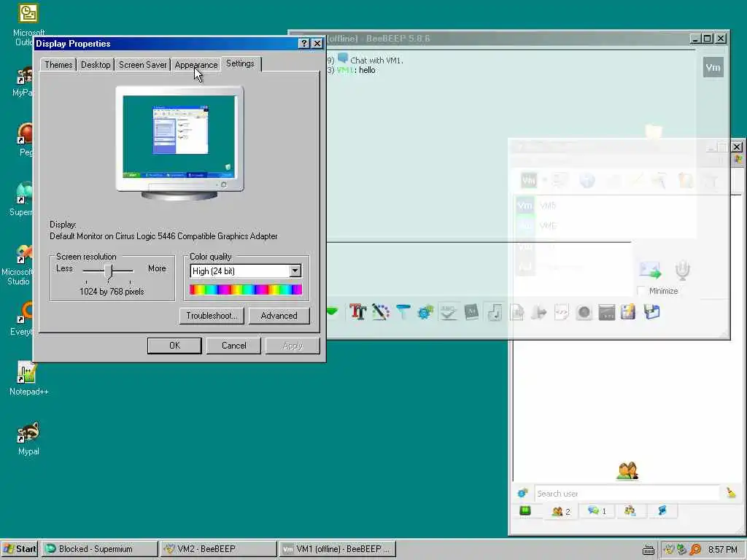Select the Microsoft Outlook desktop icon
The width and height of the screenshot is (747, 560).
coord(28,25)
